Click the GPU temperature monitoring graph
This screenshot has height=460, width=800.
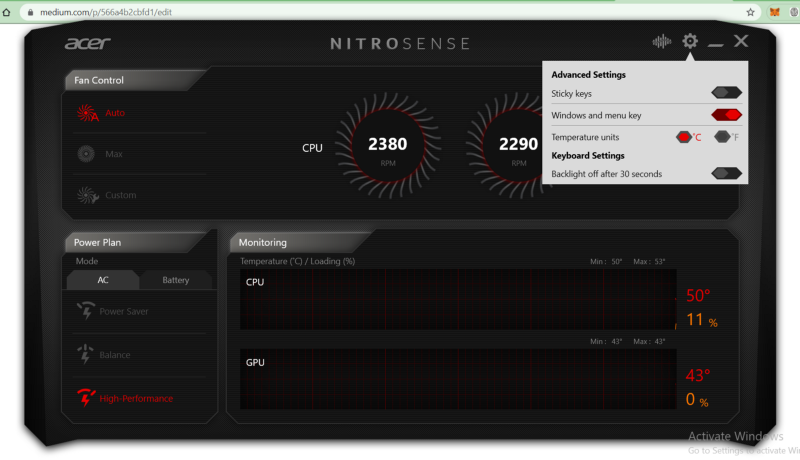pyautogui.click(x=458, y=380)
